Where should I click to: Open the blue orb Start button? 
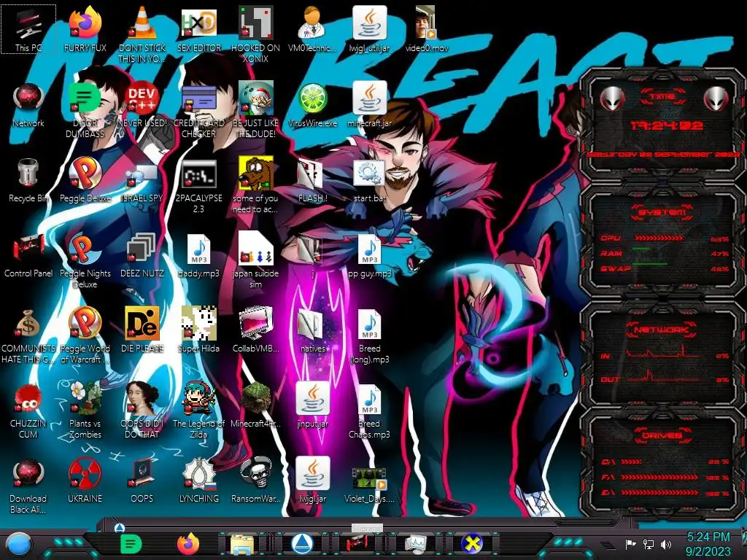point(19,544)
